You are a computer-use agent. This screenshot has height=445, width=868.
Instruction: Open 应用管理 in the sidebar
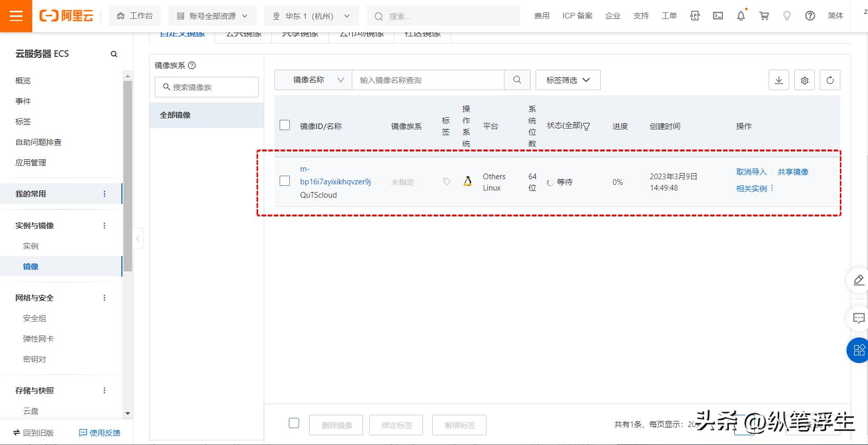pyautogui.click(x=31, y=162)
